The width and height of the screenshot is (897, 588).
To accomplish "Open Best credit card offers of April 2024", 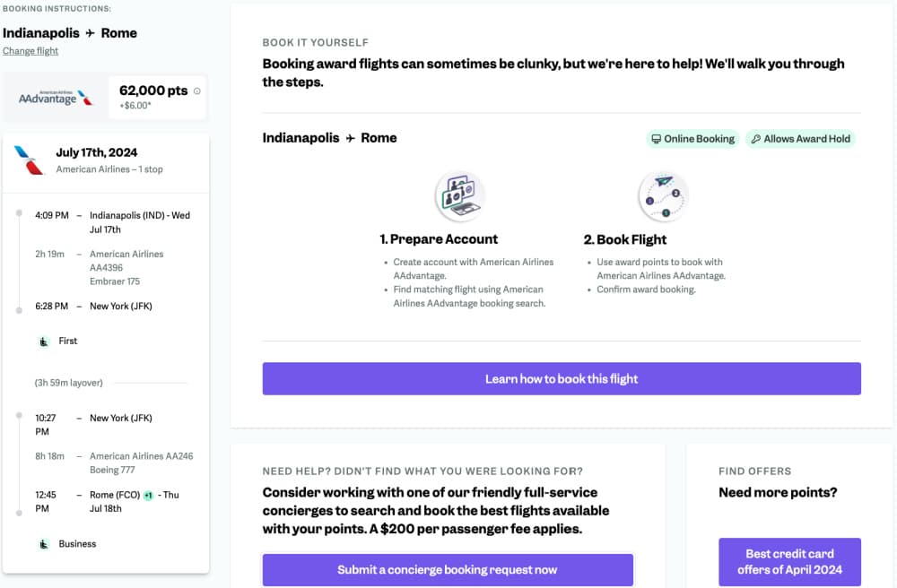I will click(789, 562).
